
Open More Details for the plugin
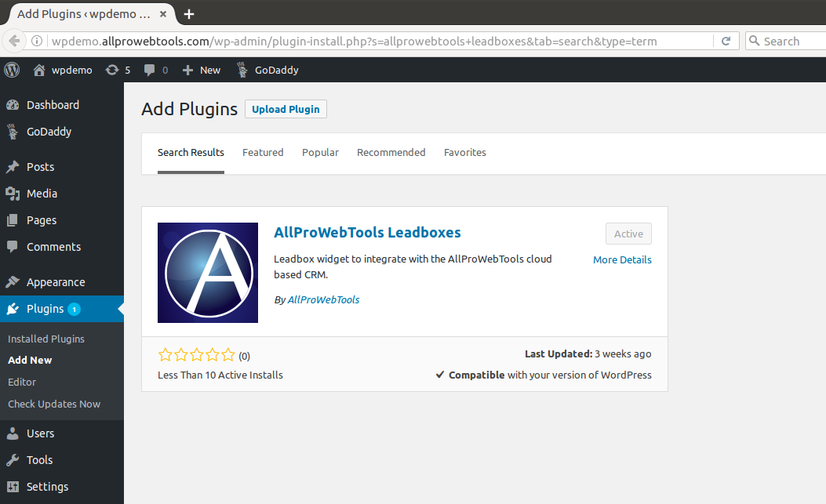pos(622,259)
